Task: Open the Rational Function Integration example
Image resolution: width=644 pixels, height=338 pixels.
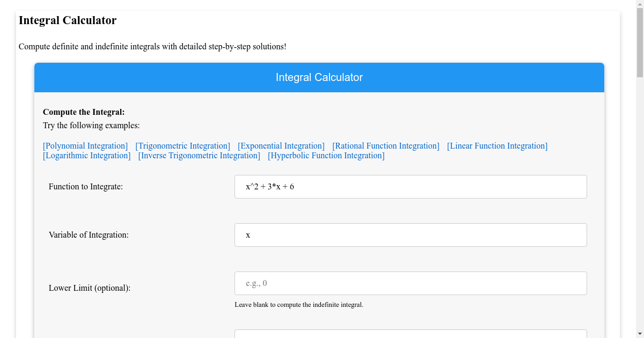Action: (x=385, y=145)
